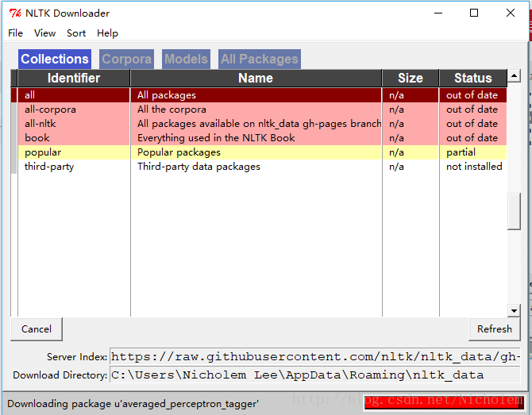Screen dimensions: 532x415
Task: Open the Help menu
Action: point(107,33)
